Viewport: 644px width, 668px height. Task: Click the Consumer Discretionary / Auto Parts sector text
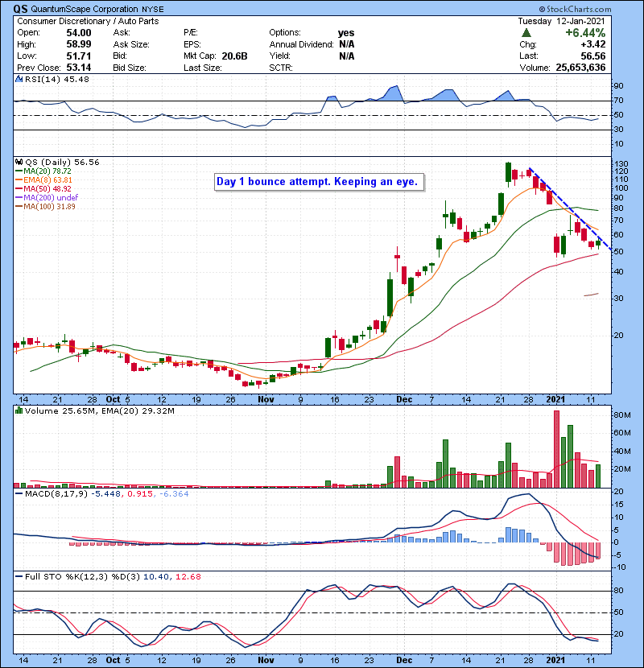[88, 21]
